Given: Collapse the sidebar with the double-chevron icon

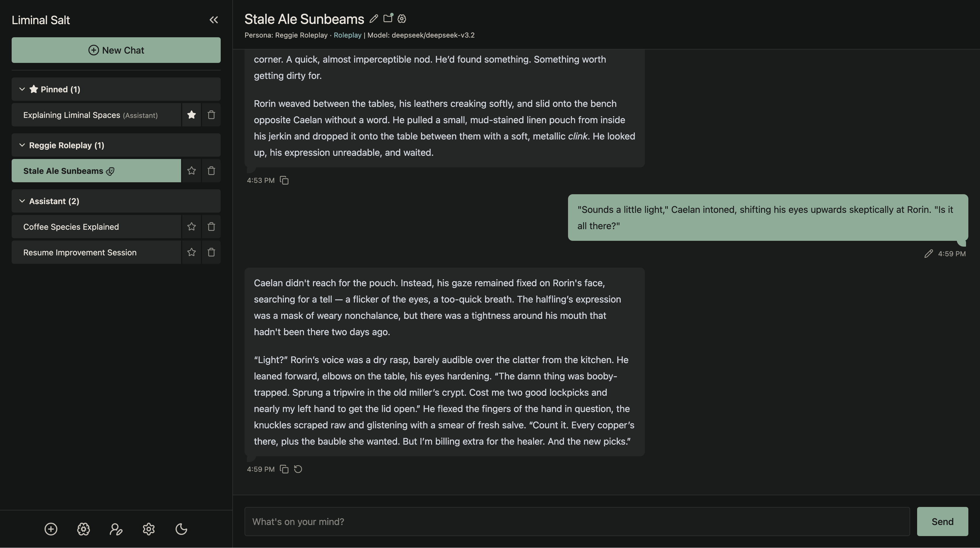Looking at the screenshot, I should click(x=214, y=20).
